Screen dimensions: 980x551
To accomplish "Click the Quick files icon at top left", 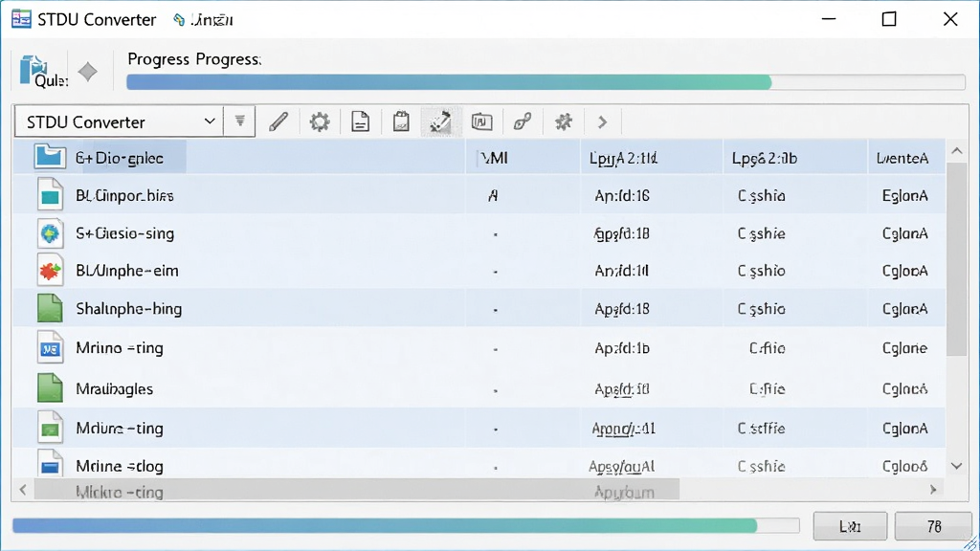I will 41,72.
